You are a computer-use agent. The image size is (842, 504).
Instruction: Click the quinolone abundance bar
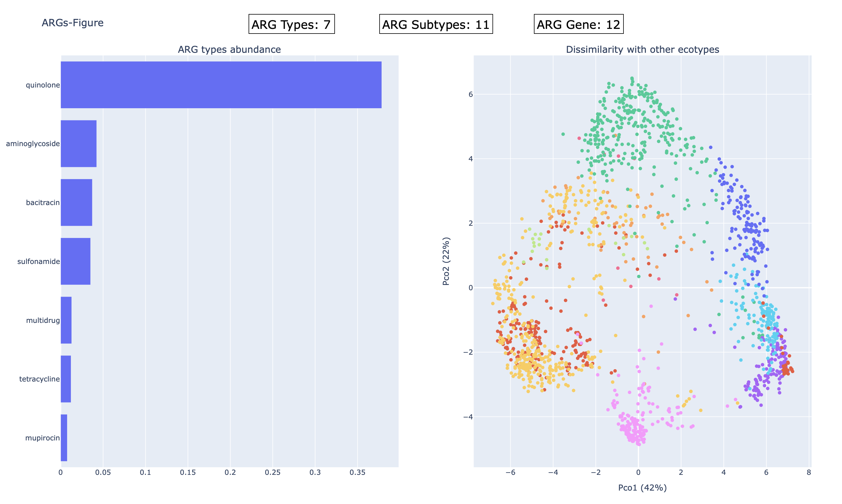click(221, 85)
